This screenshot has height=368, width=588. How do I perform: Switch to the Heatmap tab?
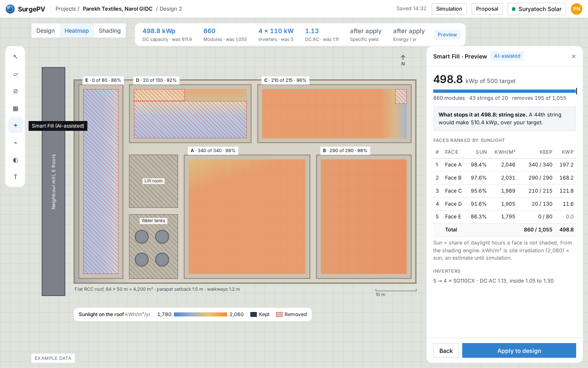(77, 31)
